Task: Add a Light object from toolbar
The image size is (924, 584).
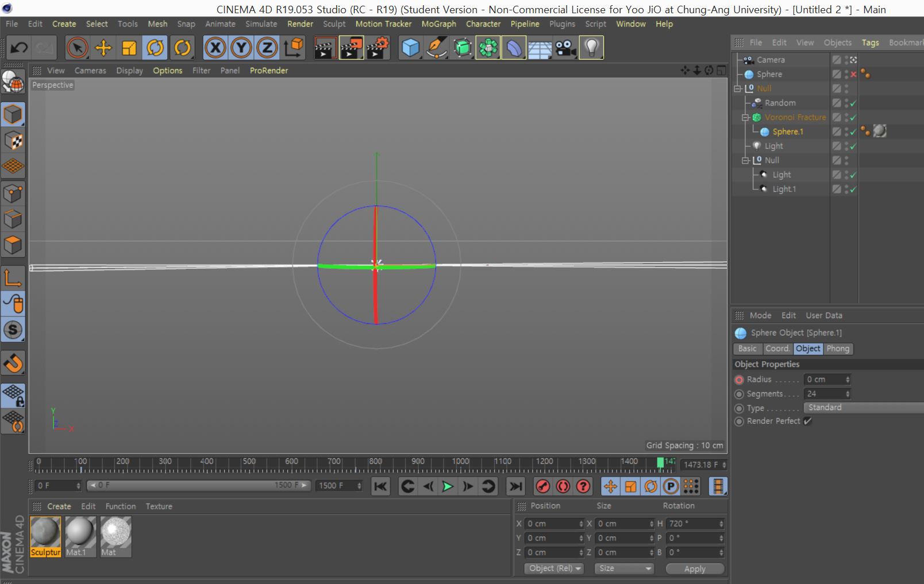Action: [x=591, y=48]
